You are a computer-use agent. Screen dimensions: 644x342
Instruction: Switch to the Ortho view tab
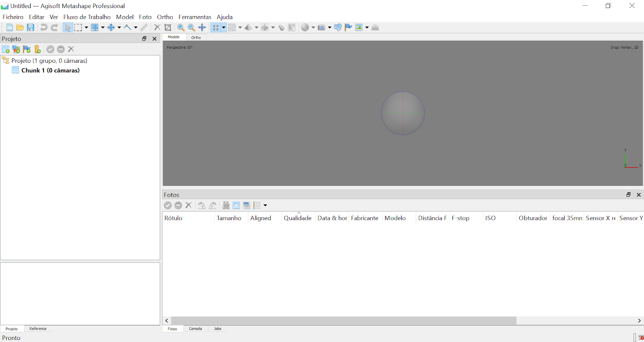(x=196, y=37)
